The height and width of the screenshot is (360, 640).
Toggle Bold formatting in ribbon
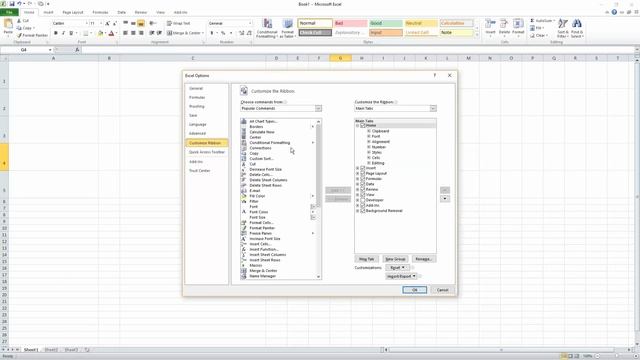coord(56,33)
